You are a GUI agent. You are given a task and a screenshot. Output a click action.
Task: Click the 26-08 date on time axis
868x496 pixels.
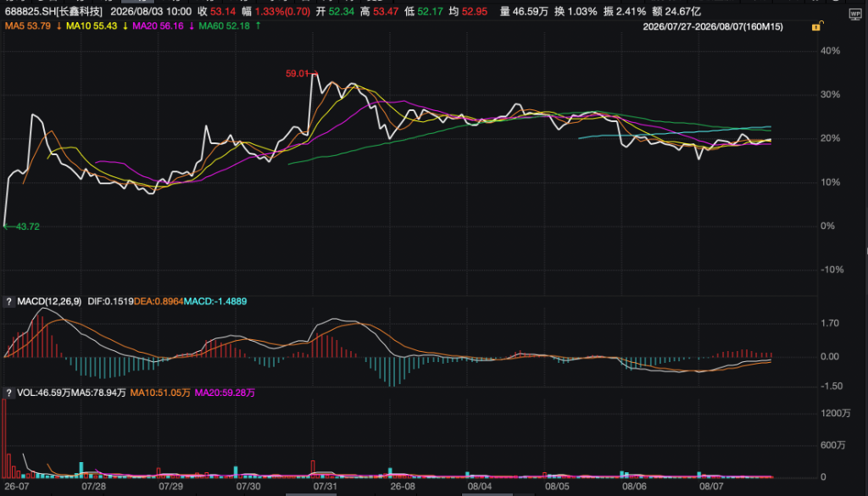pos(403,487)
